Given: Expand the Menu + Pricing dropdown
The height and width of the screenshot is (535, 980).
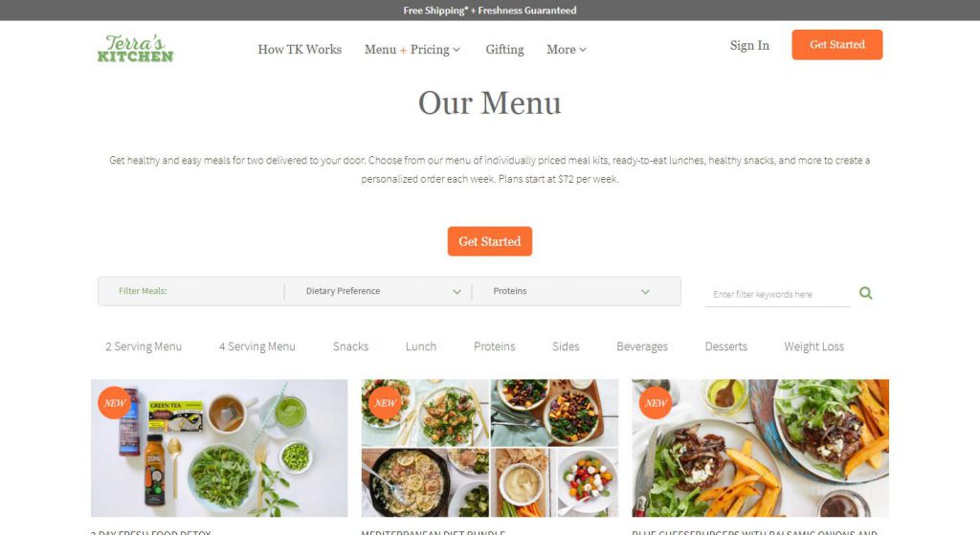Looking at the screenshot, I should pos(412,50).
